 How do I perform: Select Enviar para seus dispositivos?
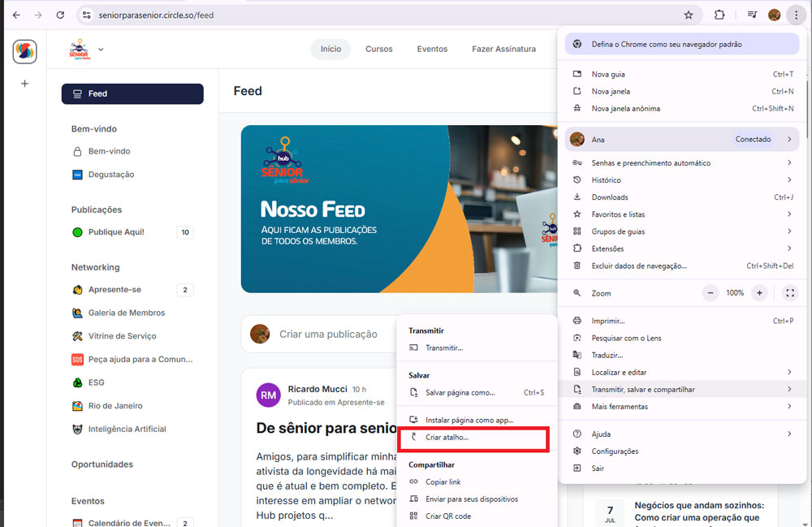click(477, 499)
